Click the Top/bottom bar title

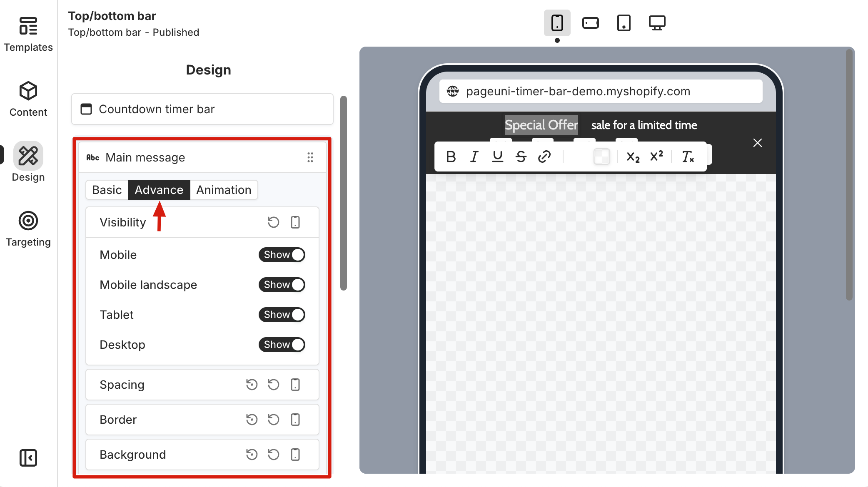pos(112,16)
